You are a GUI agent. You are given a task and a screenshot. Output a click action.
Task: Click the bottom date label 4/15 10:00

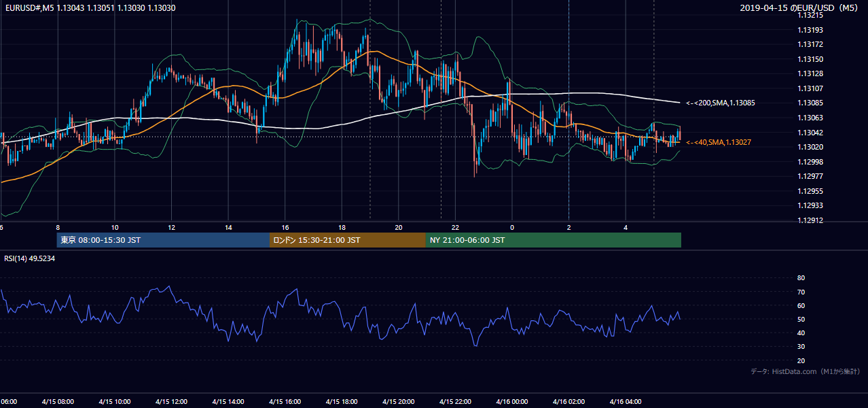click(x=114, y=401)
